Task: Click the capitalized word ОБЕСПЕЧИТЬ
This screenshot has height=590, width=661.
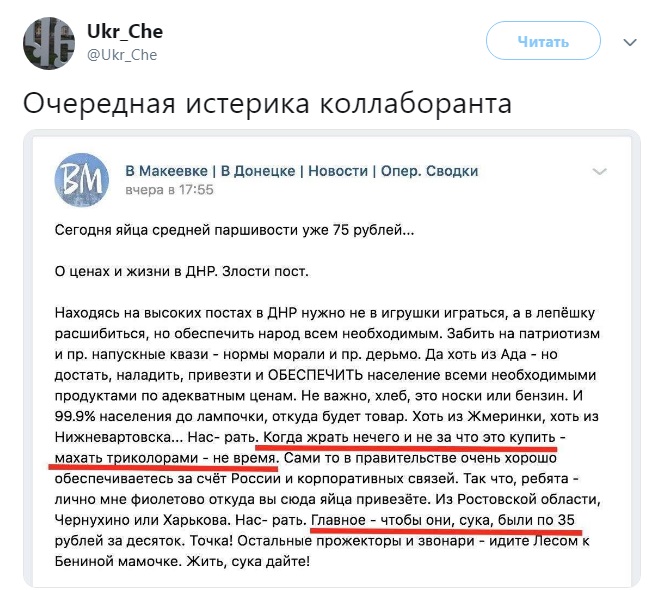Action: tap(315, 375)
